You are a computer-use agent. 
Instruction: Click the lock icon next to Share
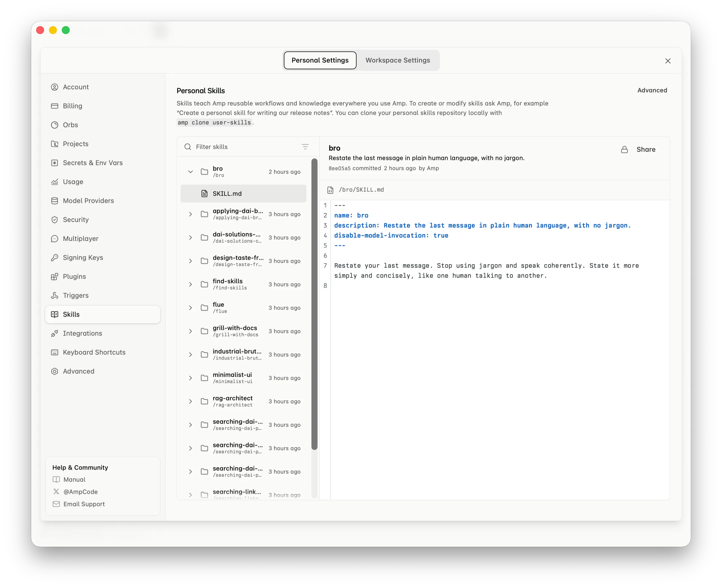(625, 150)
